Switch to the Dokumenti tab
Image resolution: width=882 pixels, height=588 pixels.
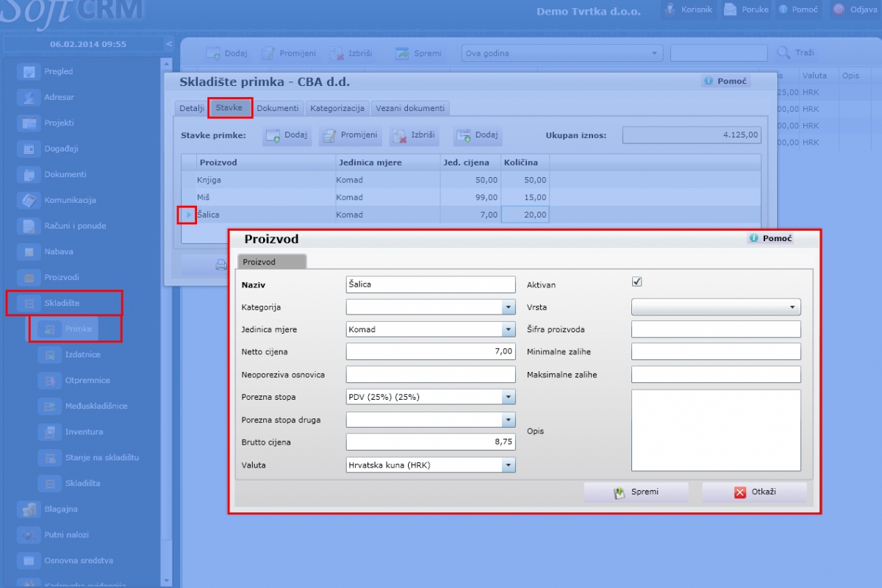point(278,108)
